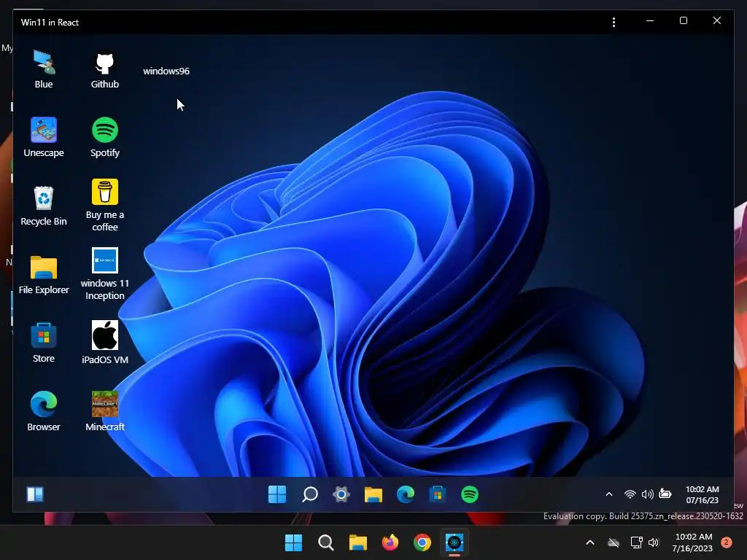Viewport: 747px width, 560px height.
Task: Open the Recycle Bin
Action: point(44,206)
